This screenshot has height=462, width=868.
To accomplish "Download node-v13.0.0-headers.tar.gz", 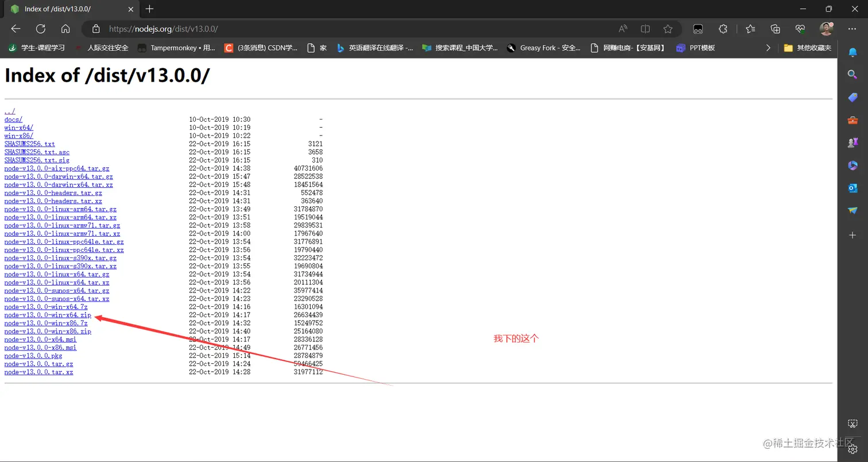I will [x=53, y=193].
